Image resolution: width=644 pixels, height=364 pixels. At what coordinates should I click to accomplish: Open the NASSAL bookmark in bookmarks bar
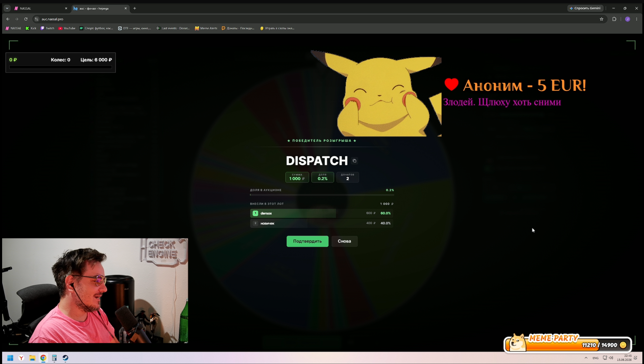[14, 28]
